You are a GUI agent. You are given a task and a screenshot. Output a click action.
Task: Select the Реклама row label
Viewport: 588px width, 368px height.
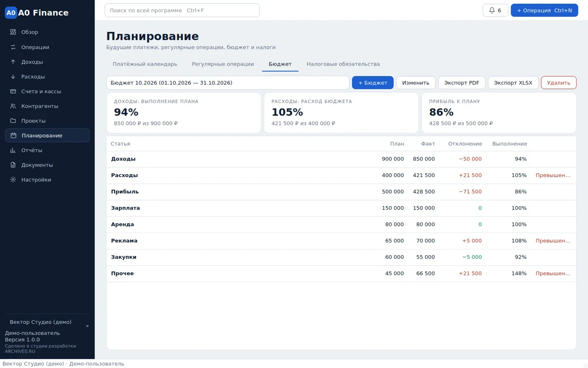click(124, 241)
